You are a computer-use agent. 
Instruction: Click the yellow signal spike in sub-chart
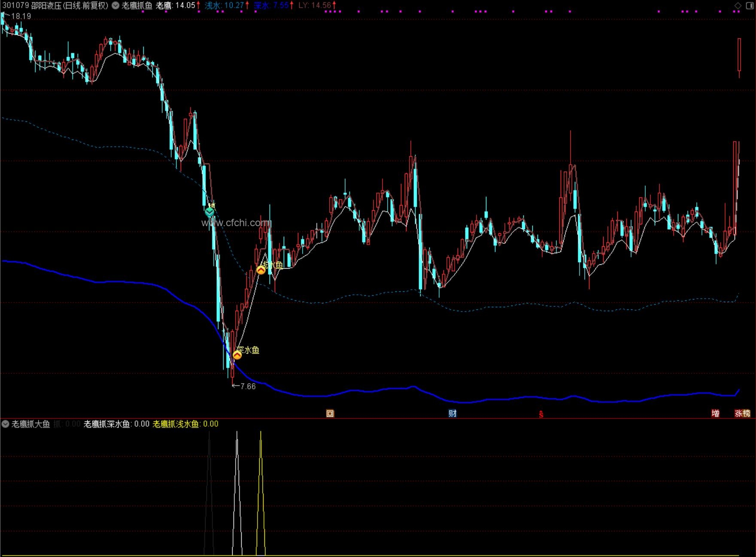click(x=261, y=493)
